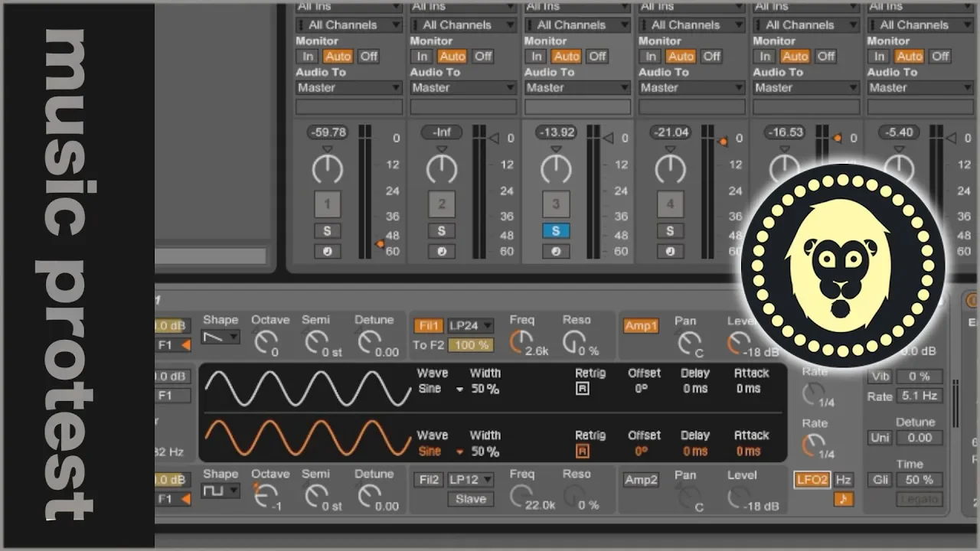Screen dimensions: 980x551
Task: Click the lower oscillator Detune knob
Action: (369, 495)
